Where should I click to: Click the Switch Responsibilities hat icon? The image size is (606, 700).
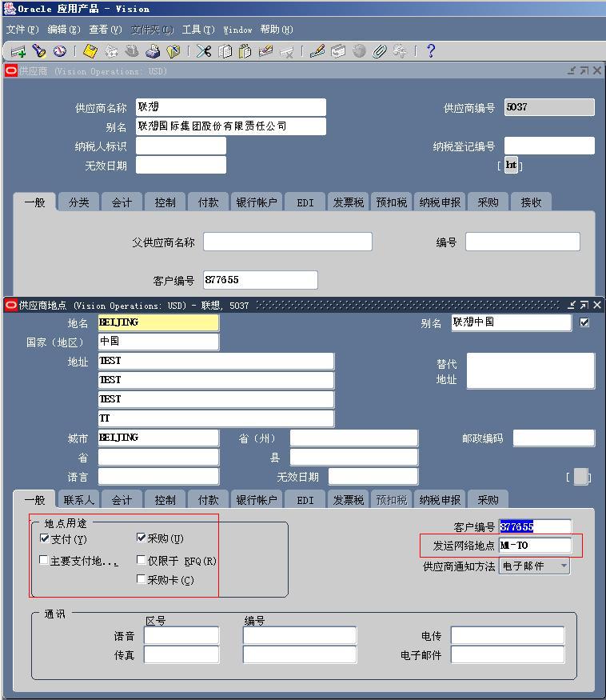tap(132, 51)
